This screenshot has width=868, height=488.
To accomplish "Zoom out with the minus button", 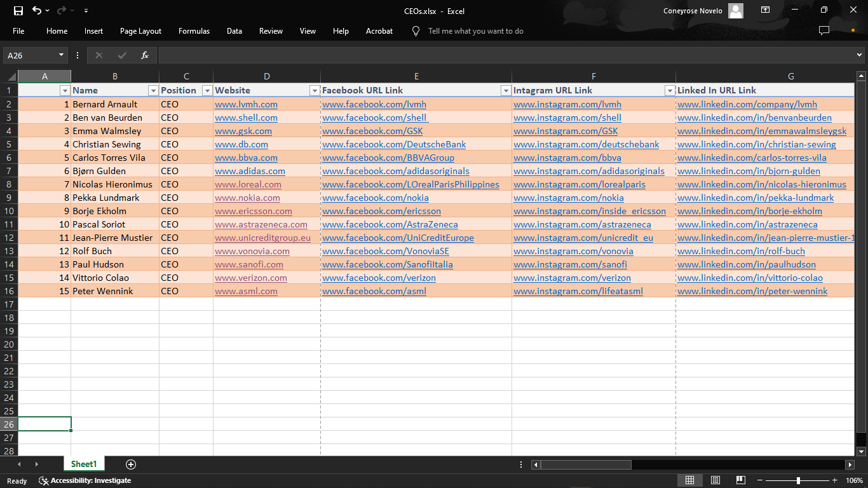I will pyautogui.click(x=760, y=480).
